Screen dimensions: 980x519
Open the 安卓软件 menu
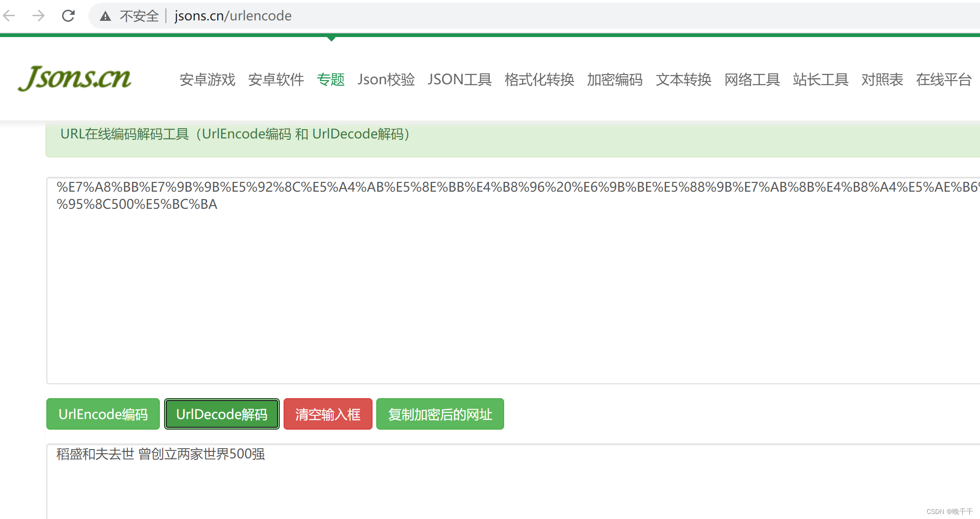click(x=276, y=80)
